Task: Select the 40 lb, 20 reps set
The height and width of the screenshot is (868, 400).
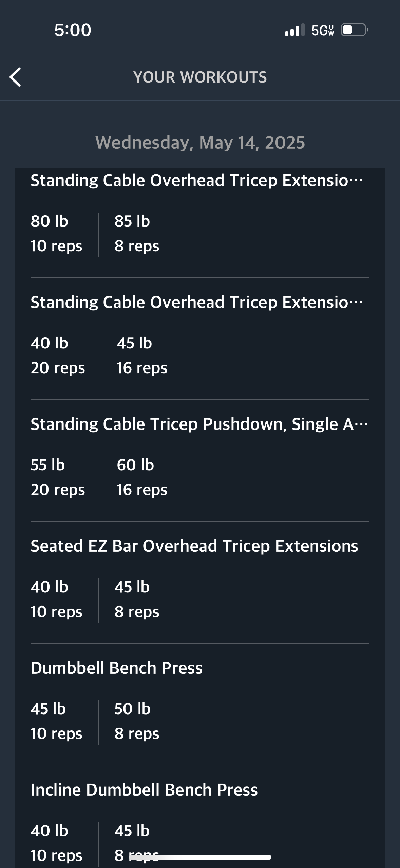Action: [x=58, y=356]
